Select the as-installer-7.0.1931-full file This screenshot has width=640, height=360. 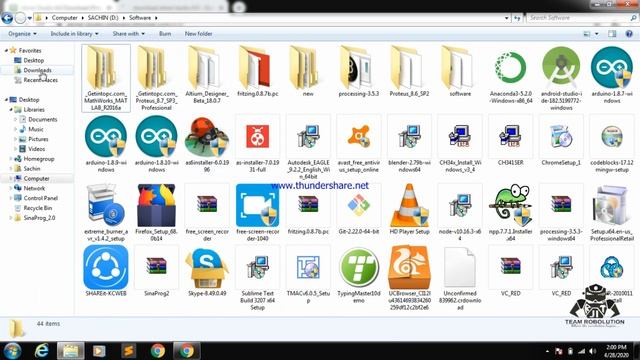pos(258,144)
